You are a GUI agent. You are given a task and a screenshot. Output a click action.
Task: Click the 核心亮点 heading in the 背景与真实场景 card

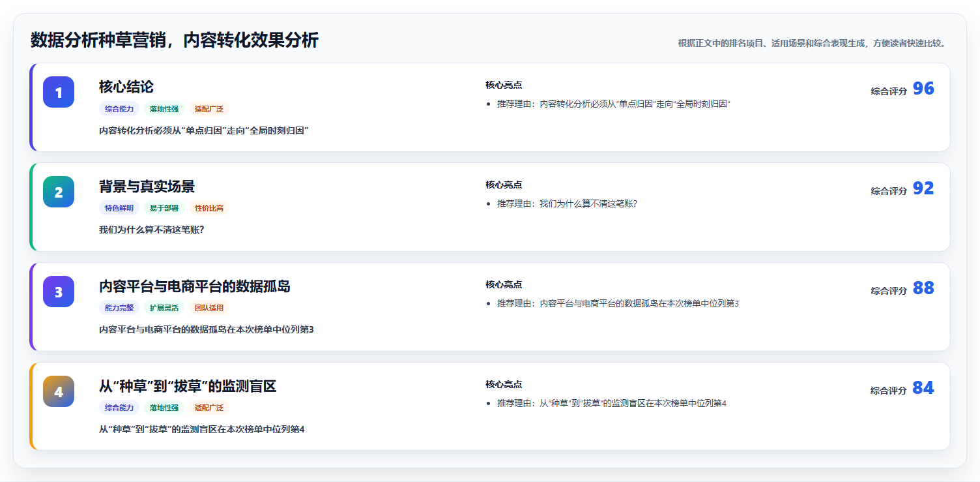point(504,185)
